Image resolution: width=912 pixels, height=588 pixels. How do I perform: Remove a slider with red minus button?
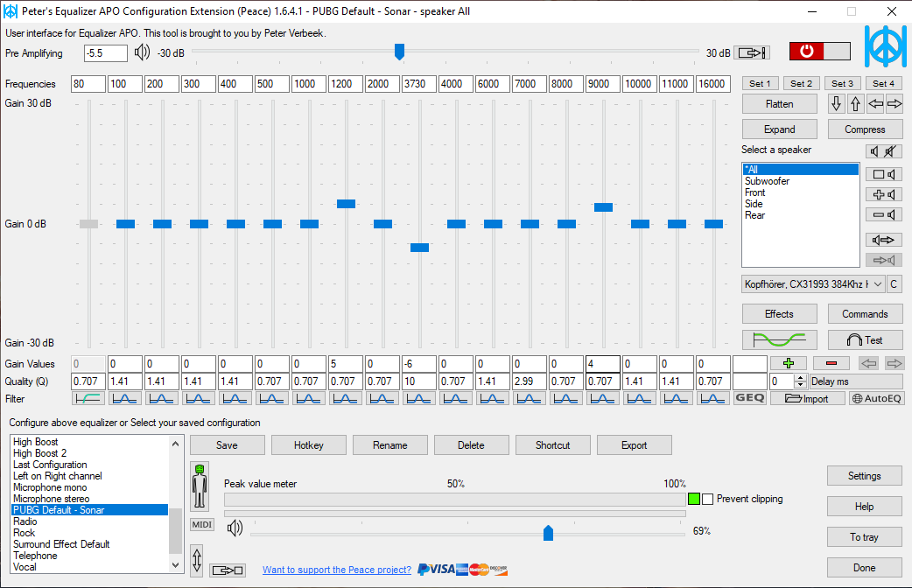(831, 363)
